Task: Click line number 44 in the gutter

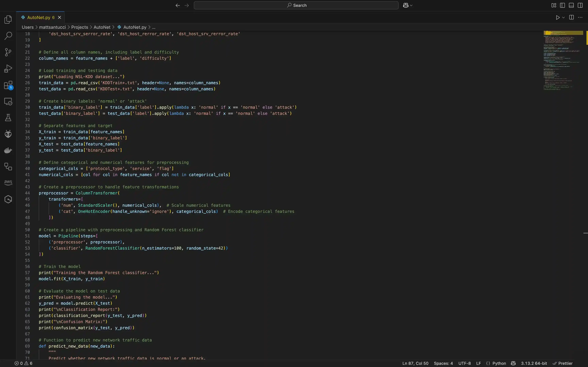Action: tap(27, 193)
